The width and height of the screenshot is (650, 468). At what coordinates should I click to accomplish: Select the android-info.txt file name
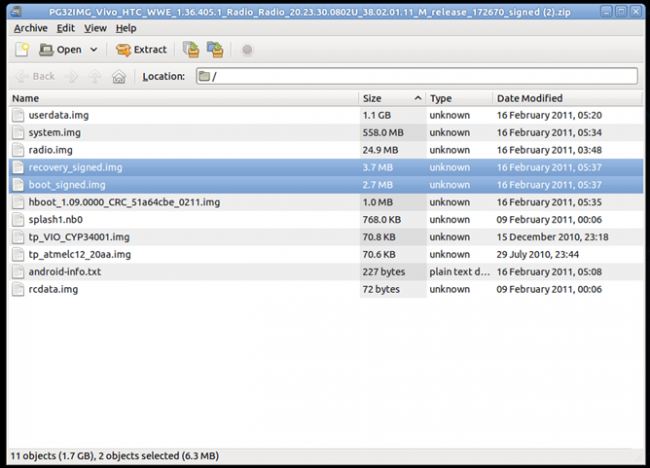65,272
